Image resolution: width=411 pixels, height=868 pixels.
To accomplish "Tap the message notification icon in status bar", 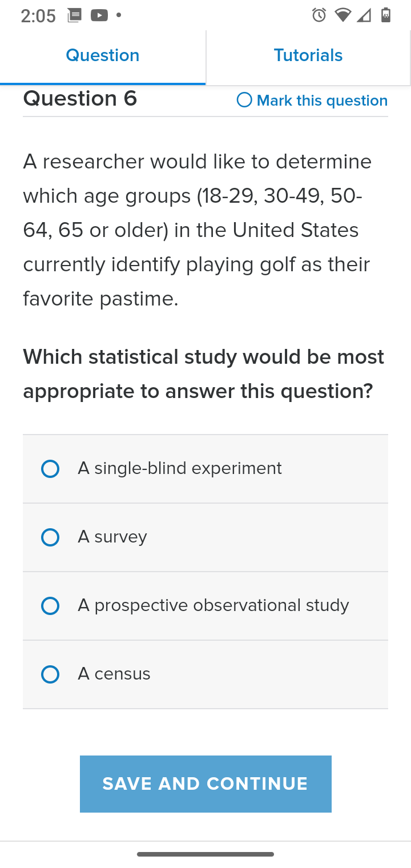I will pyautogui.click(x=74, y=15).
